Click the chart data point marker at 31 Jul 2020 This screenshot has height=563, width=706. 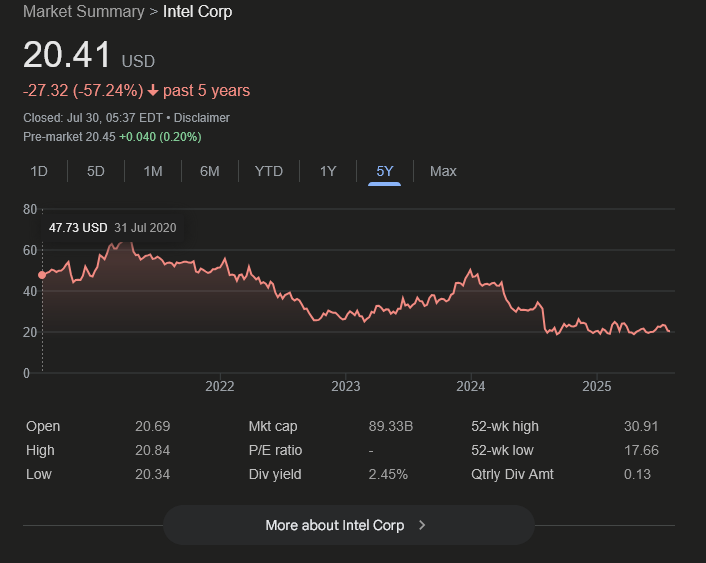(x=42, y=275)
